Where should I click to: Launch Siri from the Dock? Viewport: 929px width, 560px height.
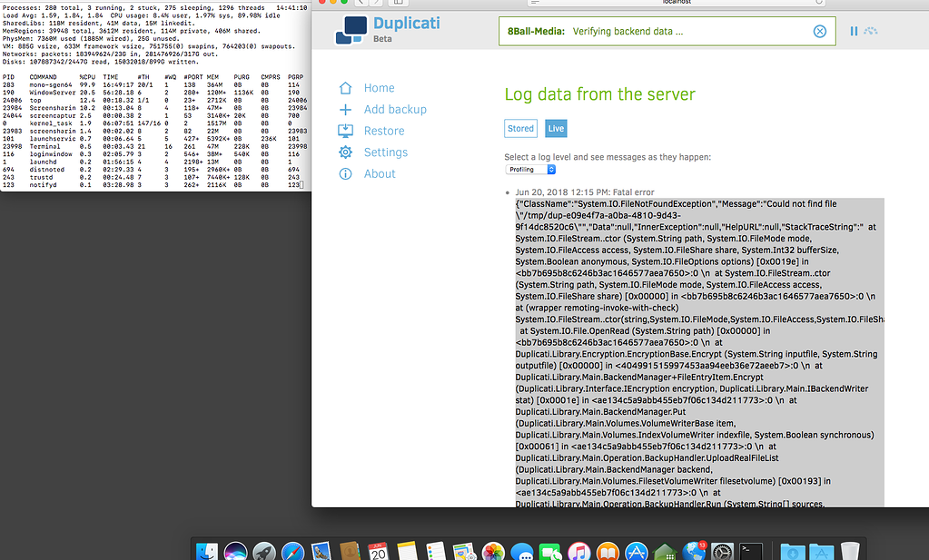[x=235, y=551]
